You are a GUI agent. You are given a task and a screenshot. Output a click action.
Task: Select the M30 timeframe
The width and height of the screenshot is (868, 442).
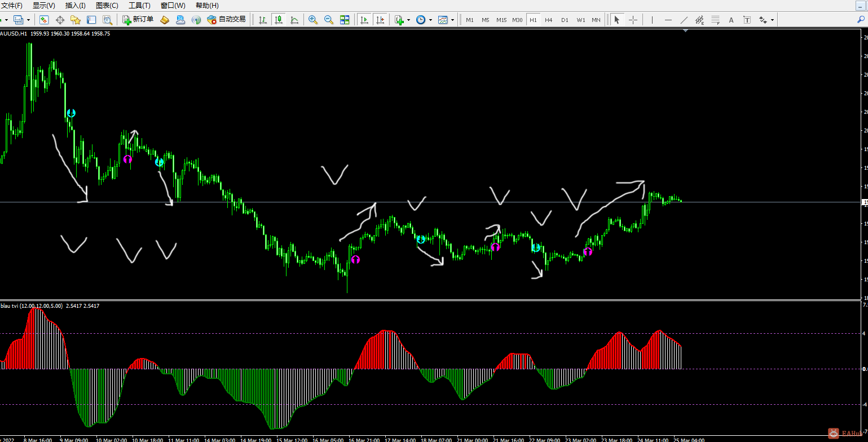517,20
